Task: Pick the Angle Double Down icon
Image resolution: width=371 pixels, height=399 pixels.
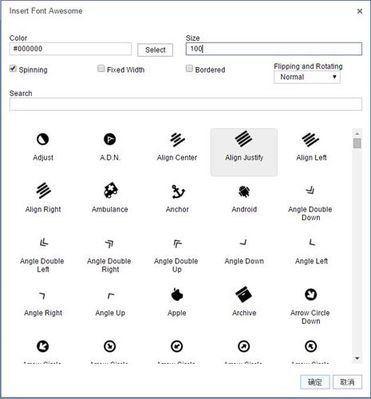Action: (x=310, y=190)
